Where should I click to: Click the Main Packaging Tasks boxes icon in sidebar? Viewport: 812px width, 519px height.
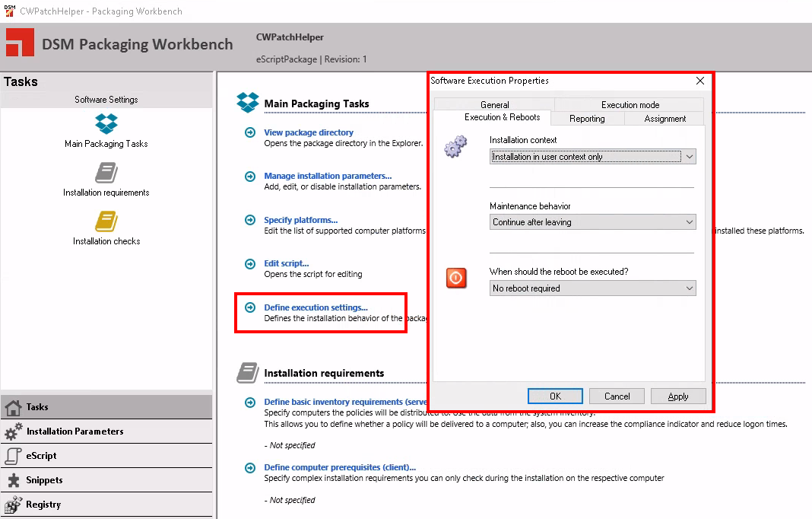tap(106, 123)
